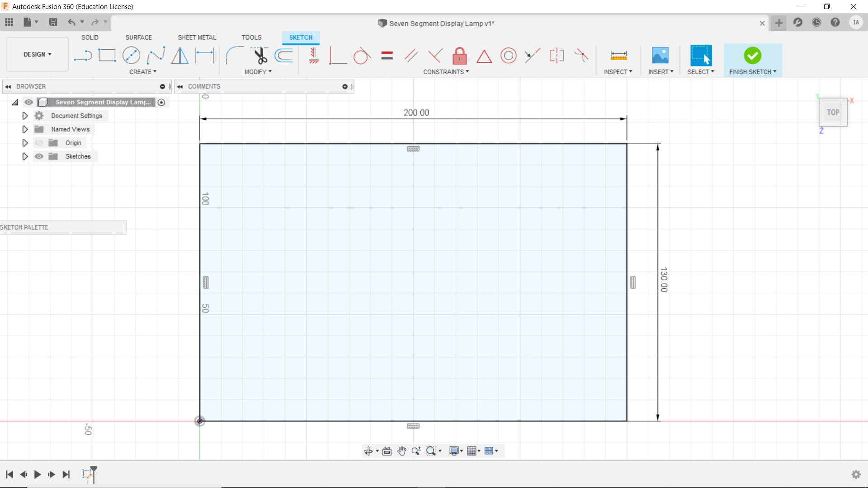Select the Sketch Dimension tool

coord(204,56)
